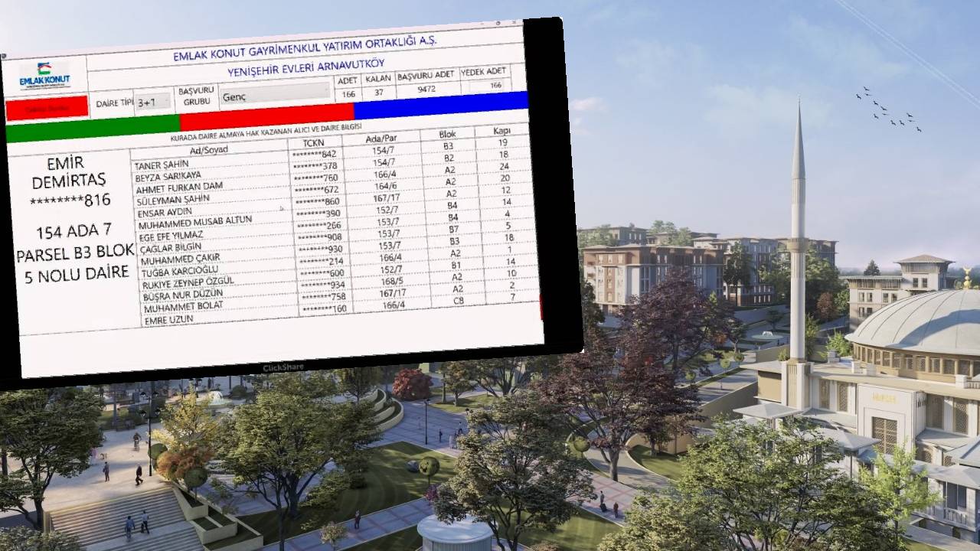This screenshot has width=980, height=551.
Task: Click the TCKN column header
Action: 314,142
